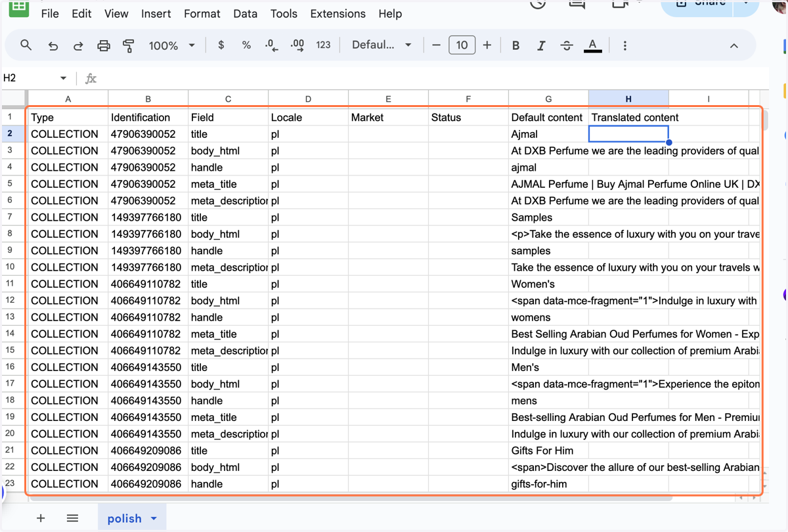Viewport: 788px width, 532px height.
Task: Toggle strikethrough formatting
Action: point(567,45)
